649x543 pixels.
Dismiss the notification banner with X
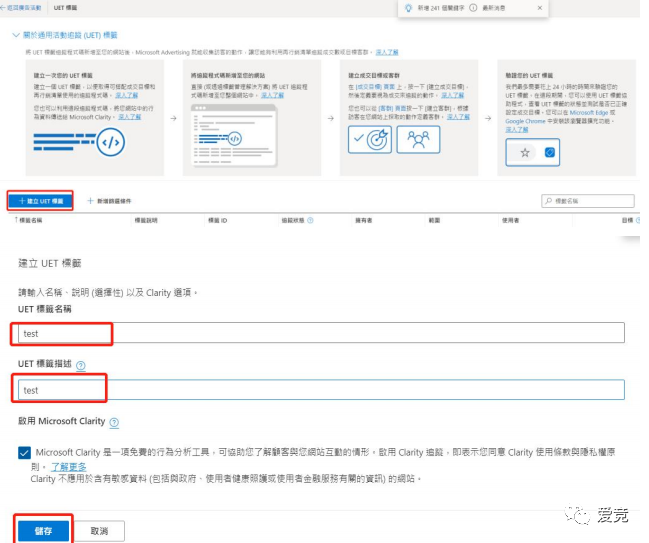coord(540,8)
